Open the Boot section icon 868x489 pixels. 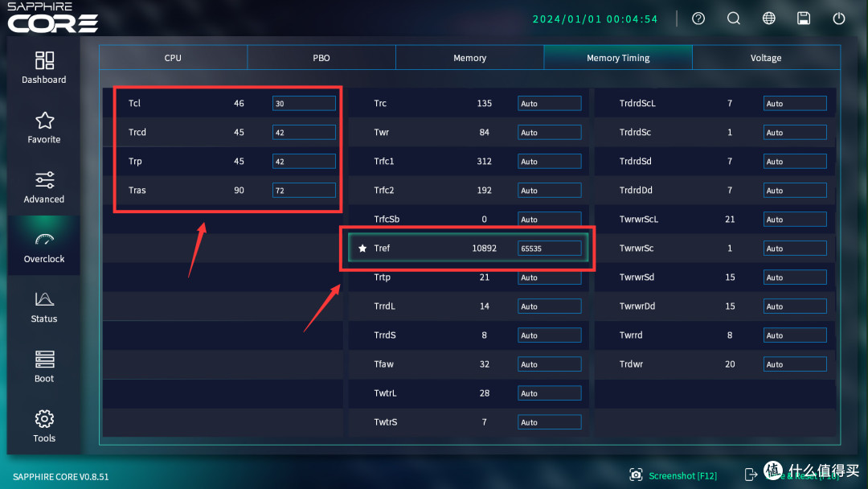[x=44, y=359]
